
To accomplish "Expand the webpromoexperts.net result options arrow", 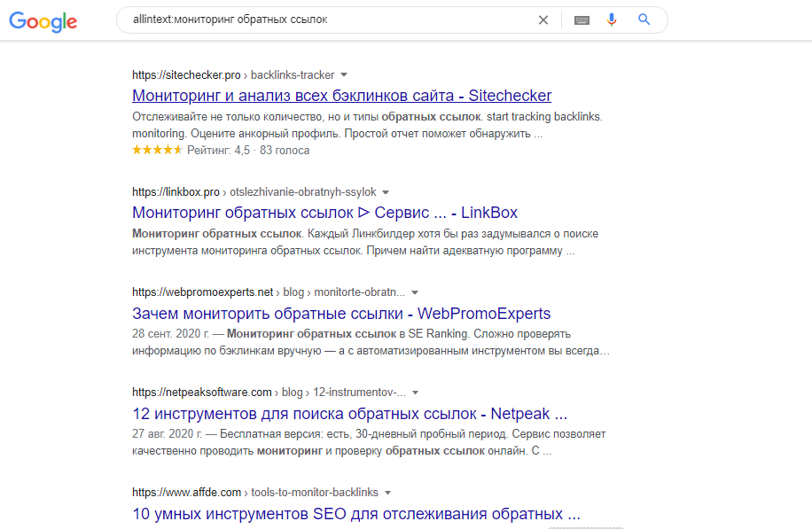I will coord(415,292).
